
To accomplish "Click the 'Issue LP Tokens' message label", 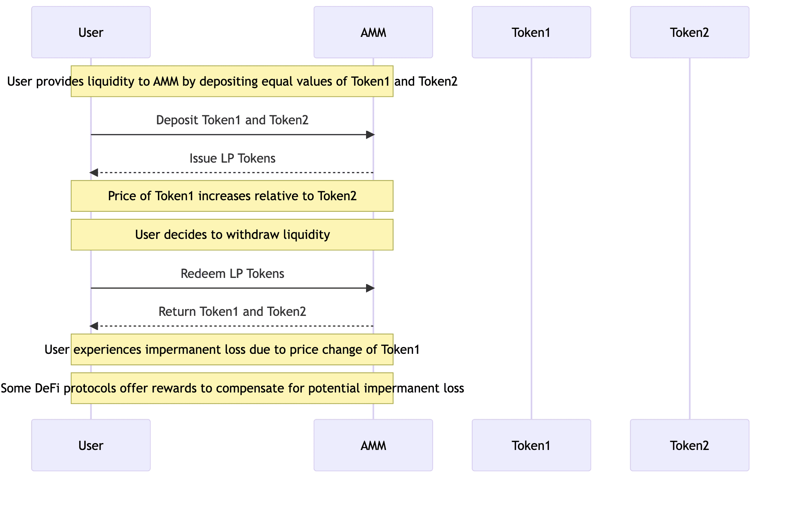I will (232, 158).
